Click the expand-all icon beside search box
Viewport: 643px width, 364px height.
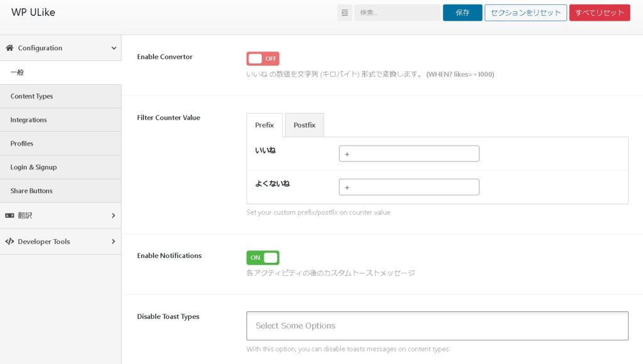coord(345,13)
